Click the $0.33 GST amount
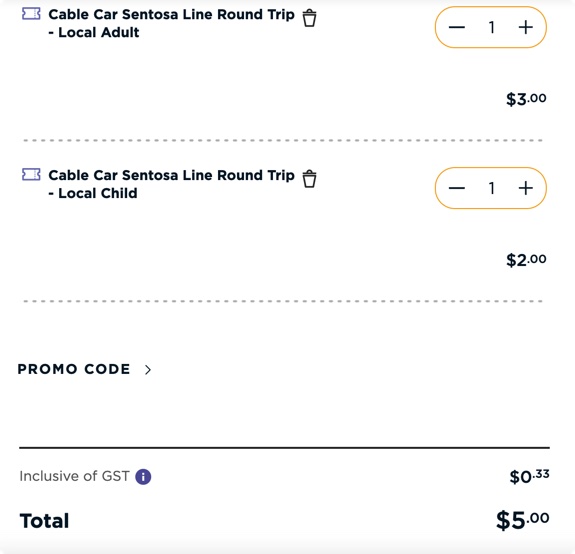The image size is (575, 554). coord(529,476)
